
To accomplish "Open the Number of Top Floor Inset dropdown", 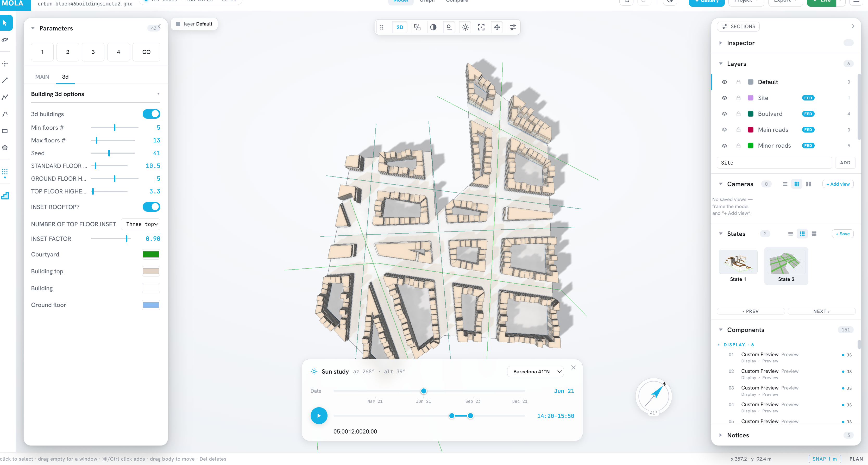I will 141,224.
